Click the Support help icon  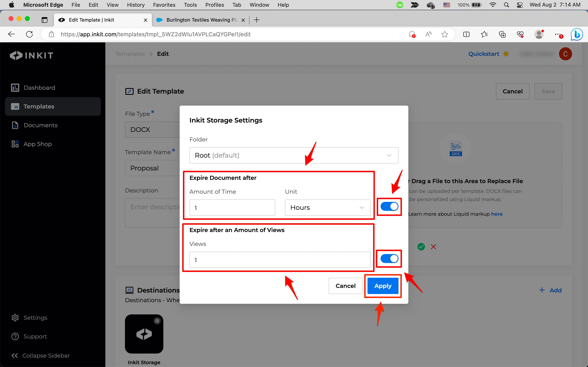(x=15, y=336)
